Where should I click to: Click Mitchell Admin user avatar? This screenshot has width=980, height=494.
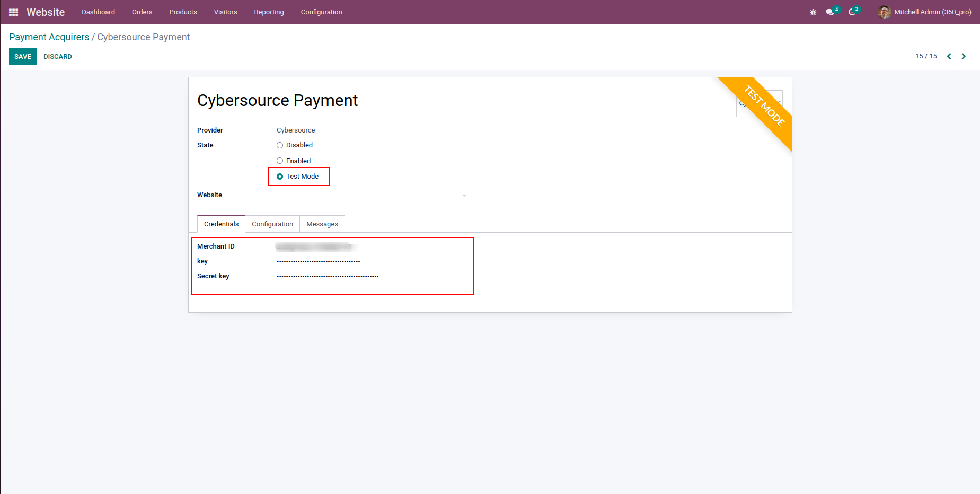click(884, 12)
